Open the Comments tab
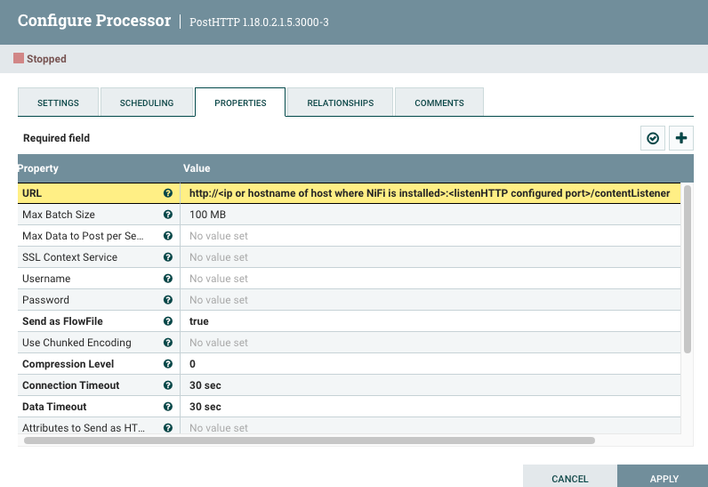Screen dimensions: 708x487 439,102
